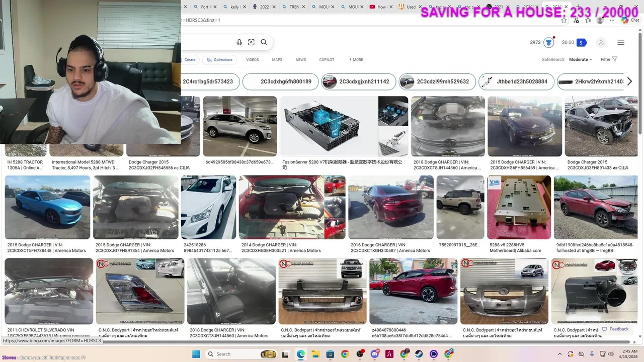Open the Bing hamburger settings menu
This screenshot has height=362, width=644.
click(x=621, y=42)
